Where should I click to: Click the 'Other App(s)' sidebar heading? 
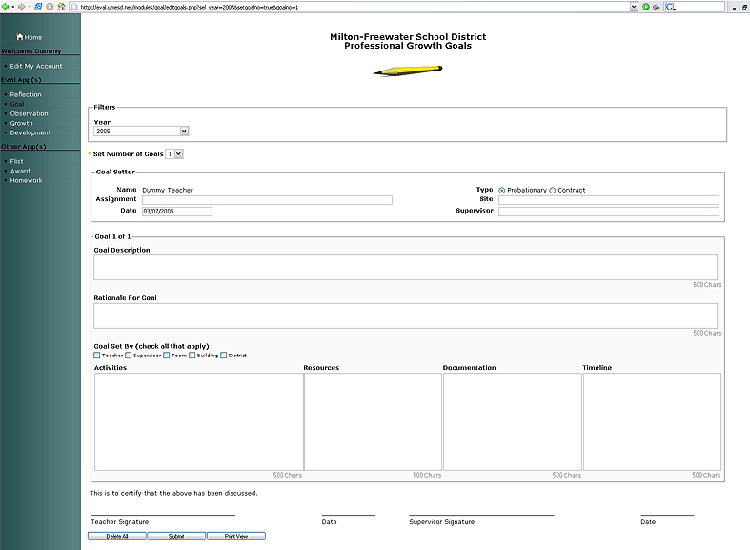pos(23,146)
